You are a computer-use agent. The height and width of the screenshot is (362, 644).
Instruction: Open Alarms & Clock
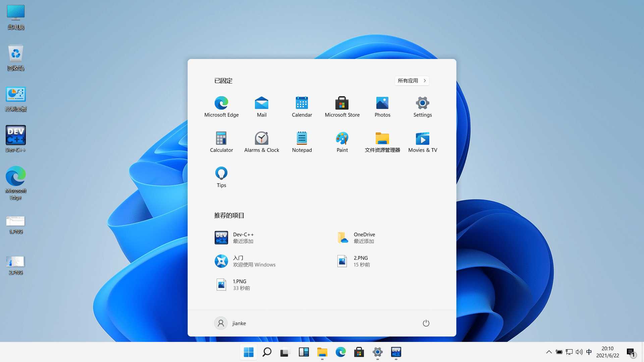coord(262,142)
